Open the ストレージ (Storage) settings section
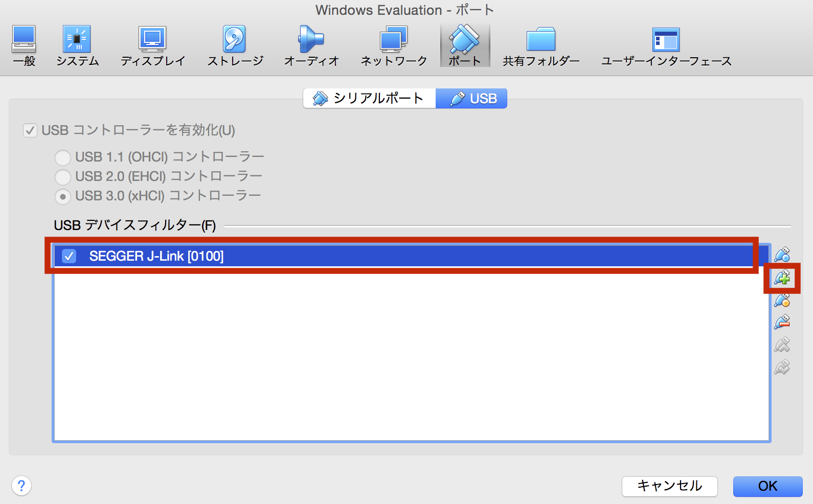Screen dimensions: 813x504 [x=235, y=46]
